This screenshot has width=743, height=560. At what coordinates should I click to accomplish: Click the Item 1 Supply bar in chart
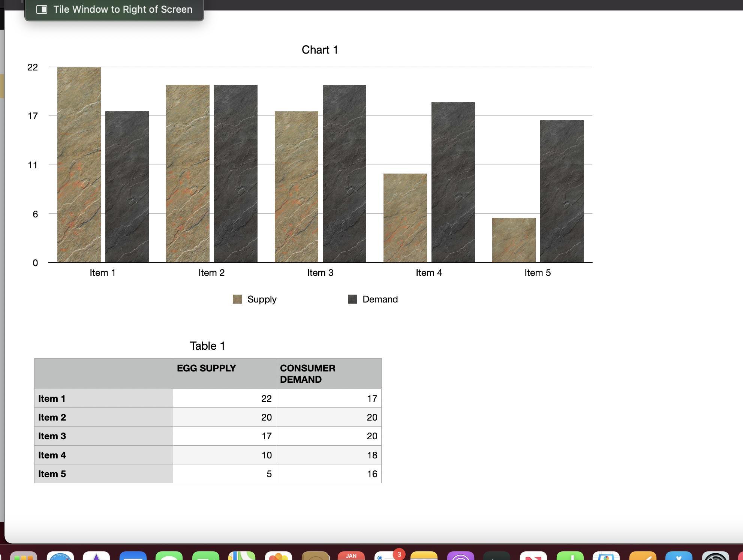[x=79, y=165]
